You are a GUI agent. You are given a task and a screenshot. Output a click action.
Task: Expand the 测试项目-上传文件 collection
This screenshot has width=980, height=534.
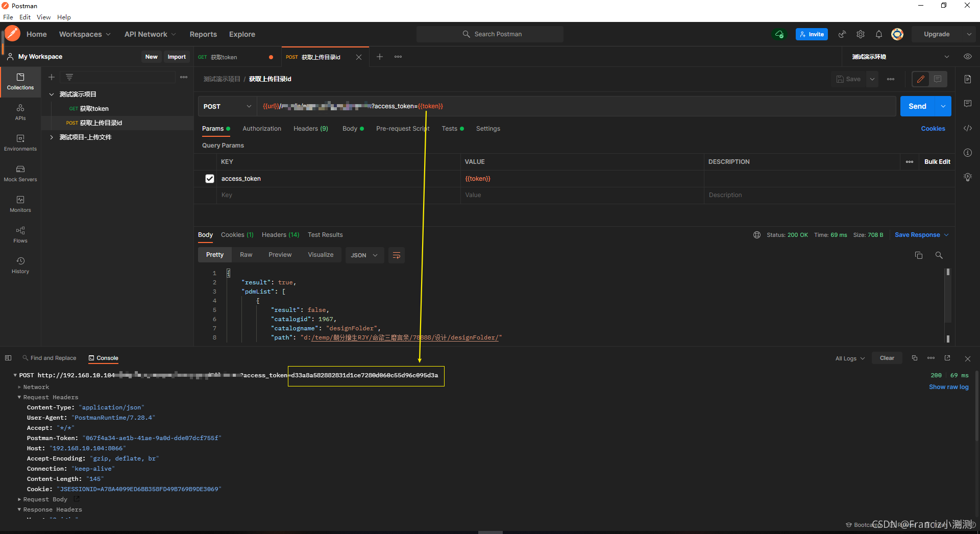click(52, 137)
